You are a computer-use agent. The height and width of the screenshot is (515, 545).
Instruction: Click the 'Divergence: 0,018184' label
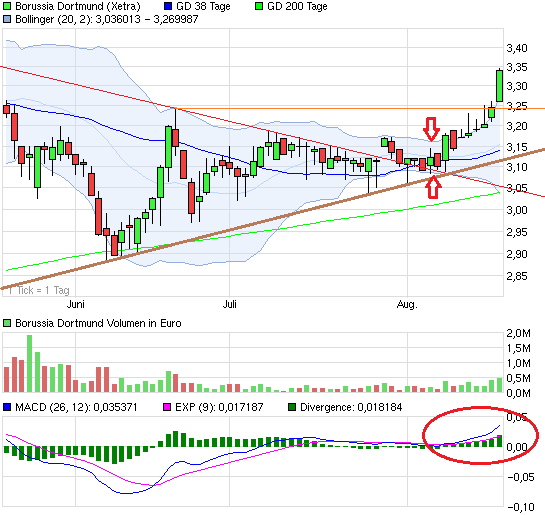click(351, 407)
